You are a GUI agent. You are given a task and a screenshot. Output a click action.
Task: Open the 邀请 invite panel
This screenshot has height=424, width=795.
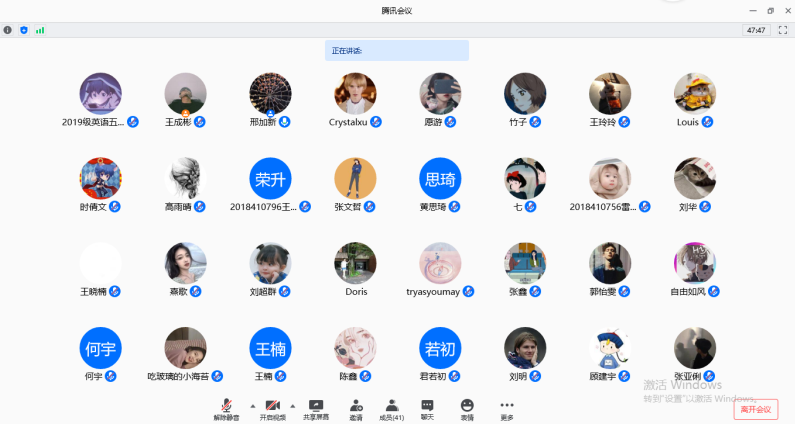356,408
